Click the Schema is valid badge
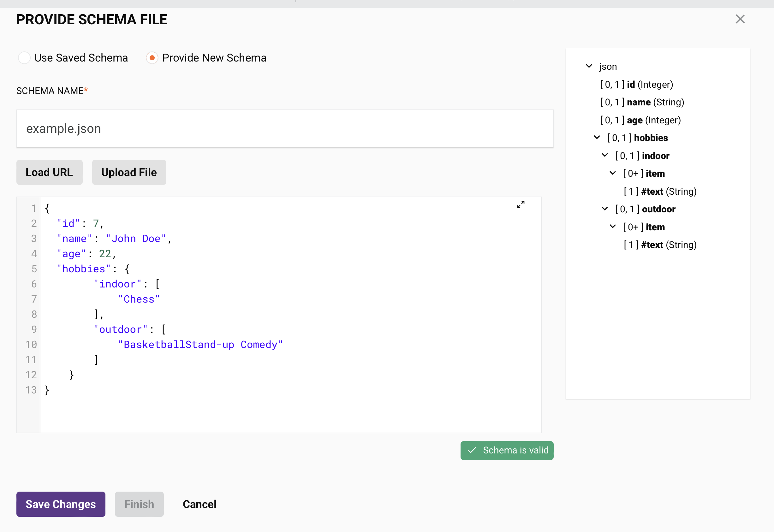 pyautogui.click(x=507, y=450)
